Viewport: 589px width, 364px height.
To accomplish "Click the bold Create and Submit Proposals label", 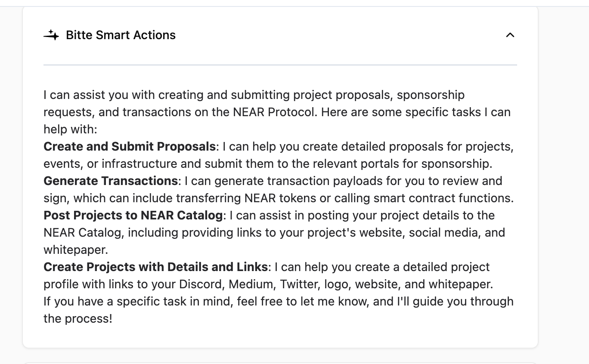I will (129, 147).
